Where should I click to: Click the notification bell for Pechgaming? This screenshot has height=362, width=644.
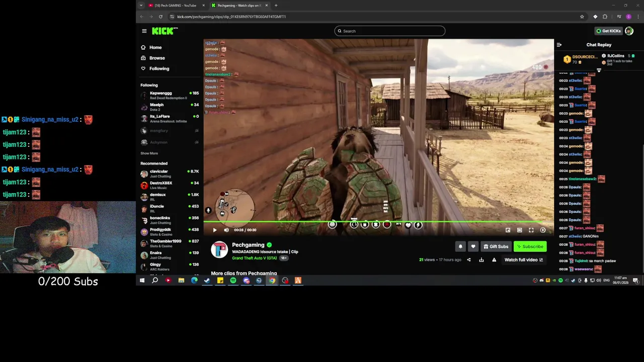[460, 246]
